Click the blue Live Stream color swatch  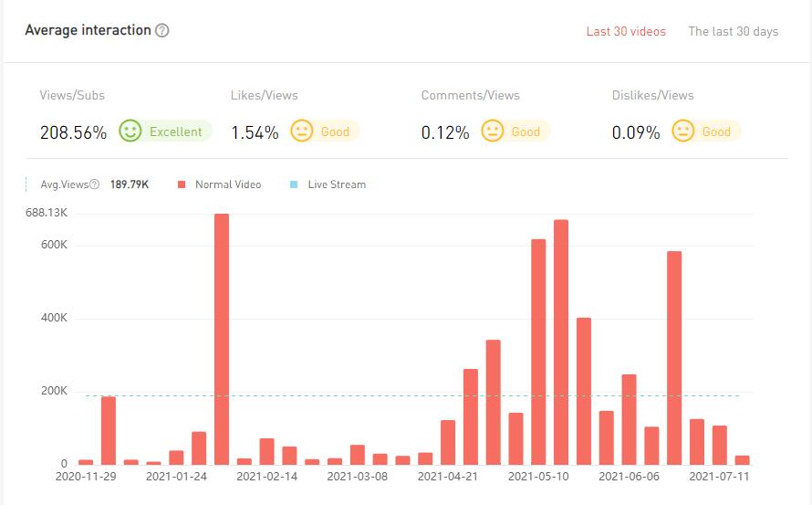294,184
